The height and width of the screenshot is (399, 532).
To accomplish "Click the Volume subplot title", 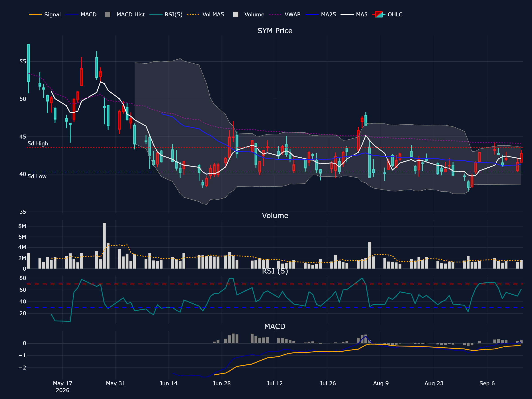I will [x=275, y=215].
